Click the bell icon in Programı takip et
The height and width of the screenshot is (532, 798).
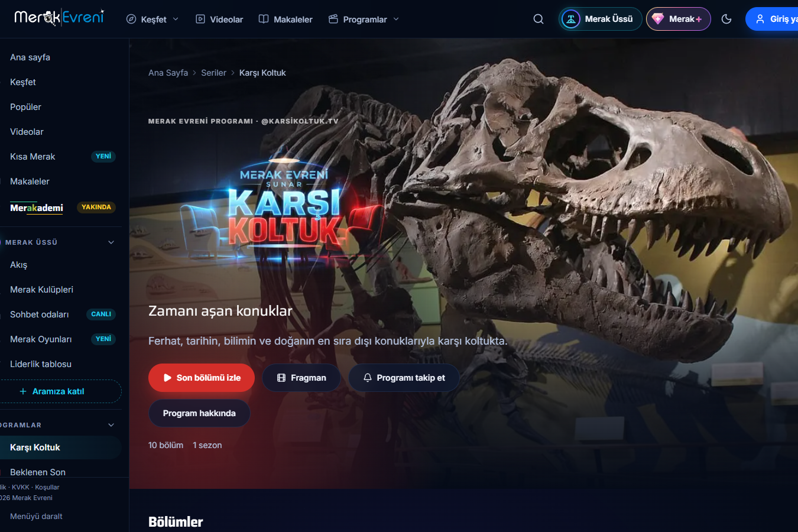(368, 378)
